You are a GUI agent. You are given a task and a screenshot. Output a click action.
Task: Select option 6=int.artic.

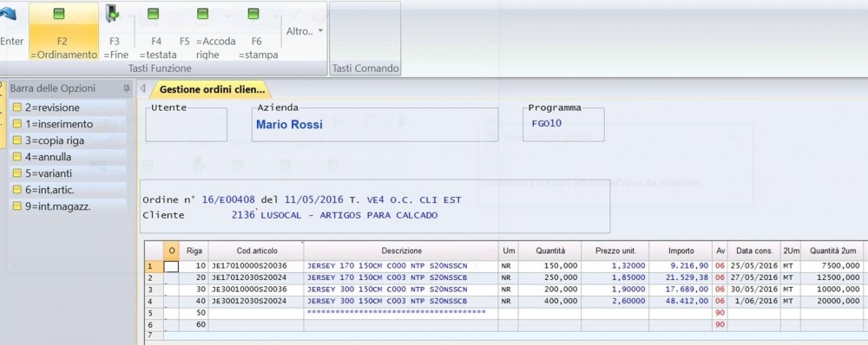pyautogui.click(x=68, y=190)
